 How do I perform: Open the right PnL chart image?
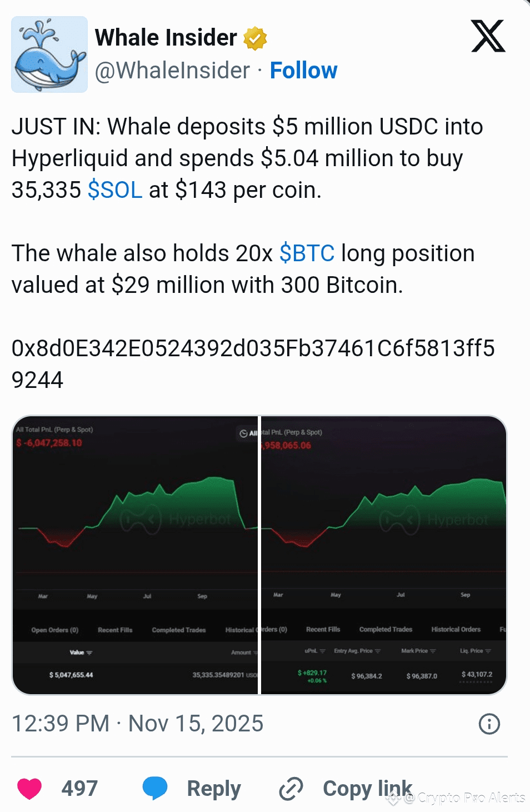[x=384, y=555]
